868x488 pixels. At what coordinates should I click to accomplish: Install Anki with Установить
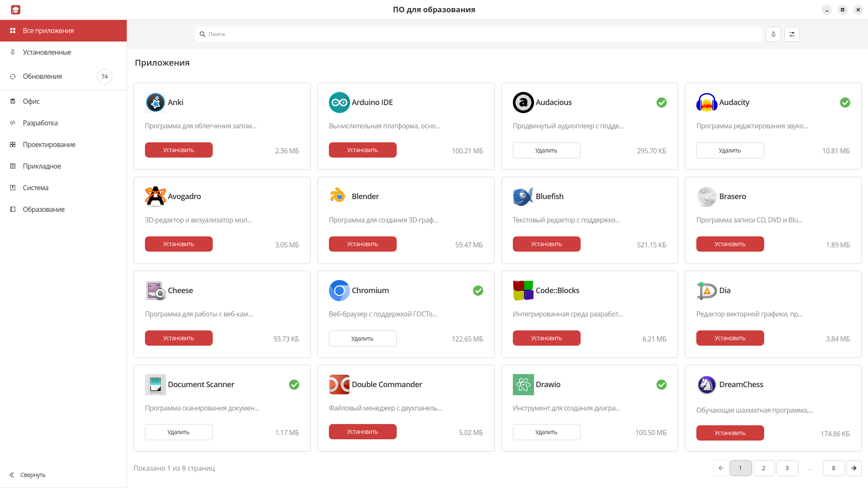coord(179,150)
